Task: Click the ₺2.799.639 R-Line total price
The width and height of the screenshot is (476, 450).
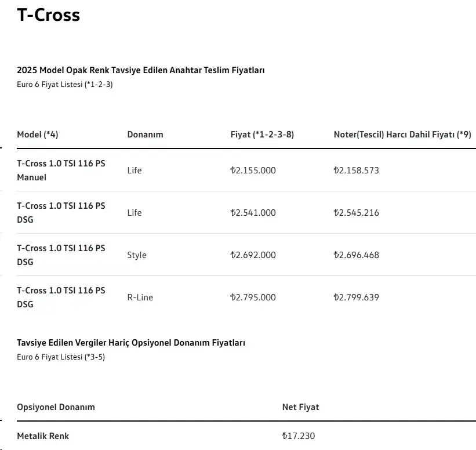Action: coord(357,297)
